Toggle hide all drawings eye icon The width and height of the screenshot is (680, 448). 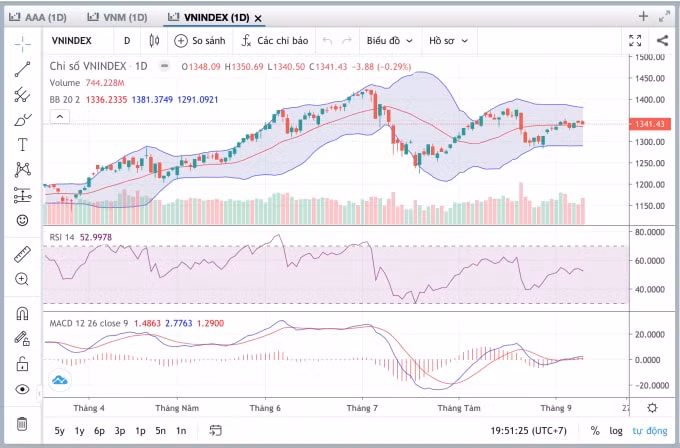(23, 389)
